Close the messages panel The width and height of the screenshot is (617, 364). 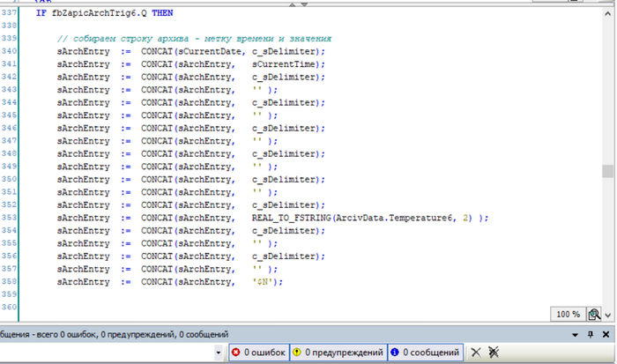(x=606, y=336)
